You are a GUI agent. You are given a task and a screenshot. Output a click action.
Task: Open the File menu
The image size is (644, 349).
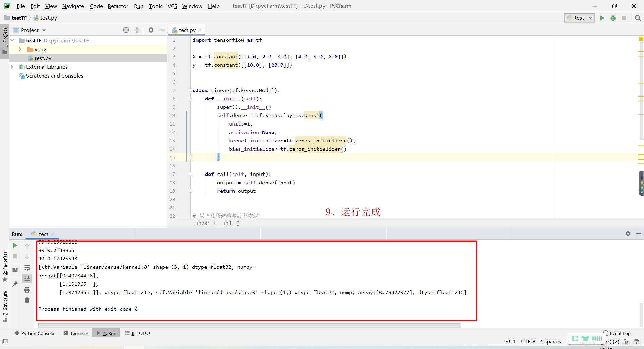click(21, 6)
